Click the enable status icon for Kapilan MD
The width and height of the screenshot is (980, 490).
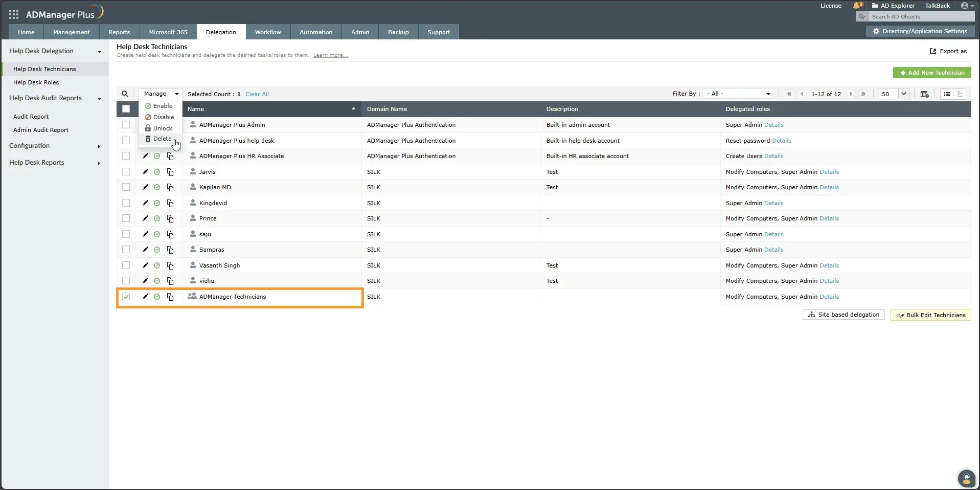point(157,187)
